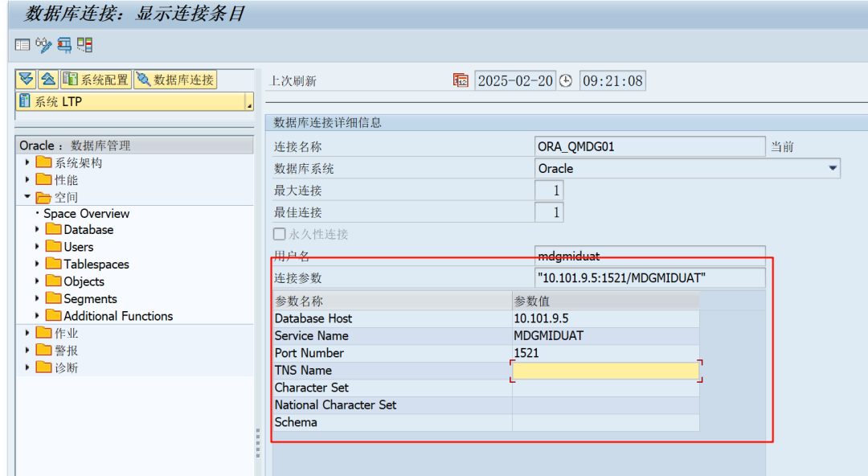Open the 数据库系统 Oracle dropdown
868x476 pixels.
coord(833,169)
